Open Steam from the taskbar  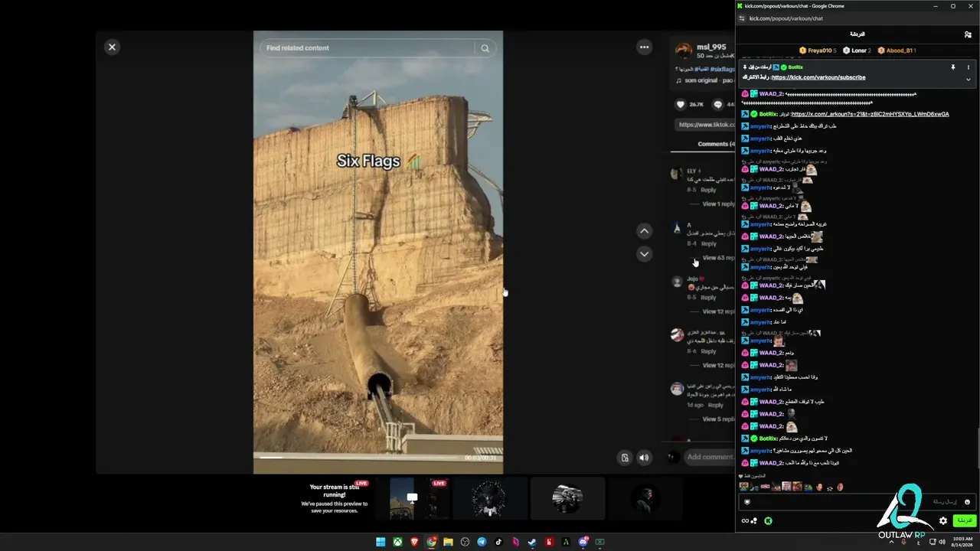[x=532, y=542]
